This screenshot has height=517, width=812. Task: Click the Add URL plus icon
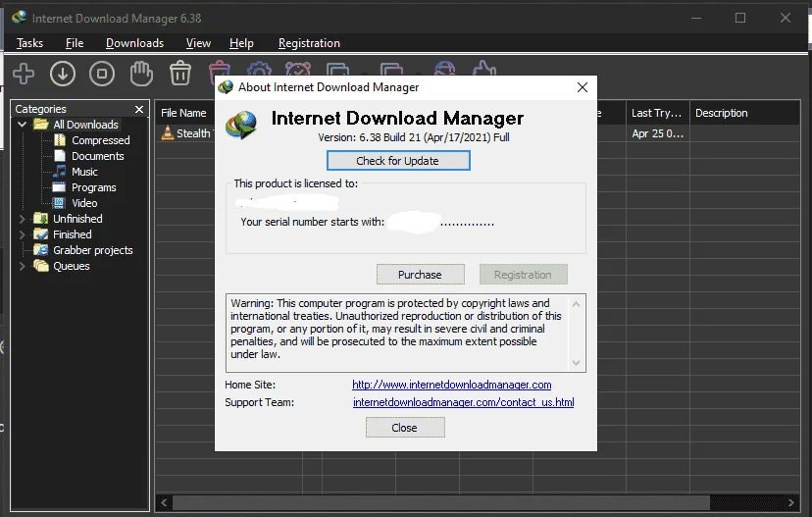pyautogui.click(x=24, y=73)
